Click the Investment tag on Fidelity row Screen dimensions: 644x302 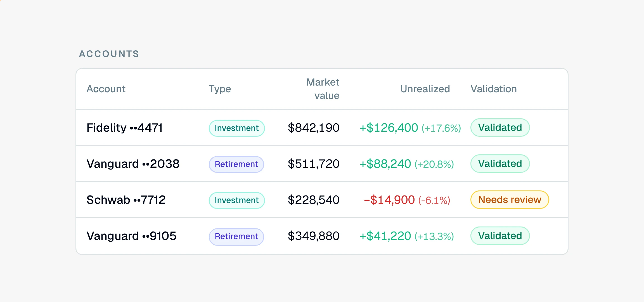tap(237, 128)
